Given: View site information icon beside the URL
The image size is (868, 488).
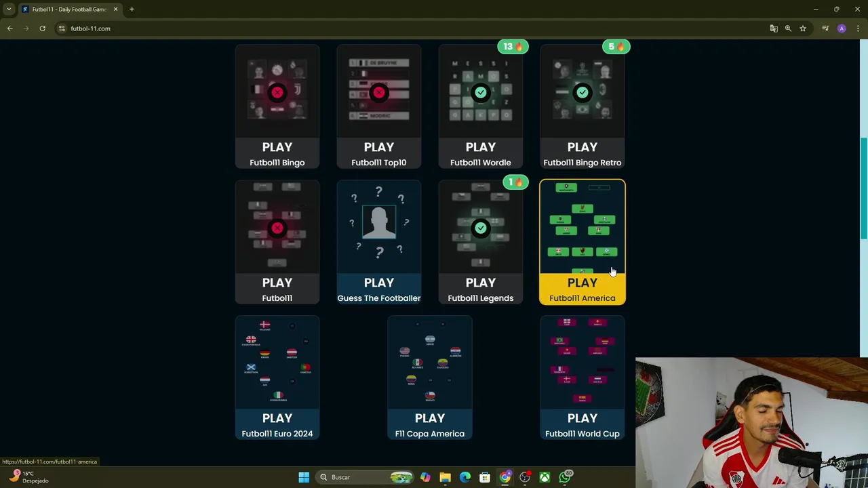Looking at the screenshot, I should tap(62, 28).
